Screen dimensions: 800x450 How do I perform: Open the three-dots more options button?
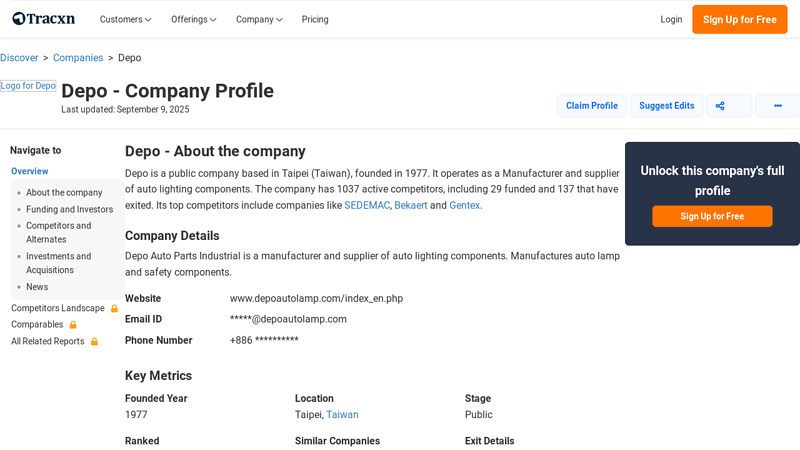pos(777,106)
